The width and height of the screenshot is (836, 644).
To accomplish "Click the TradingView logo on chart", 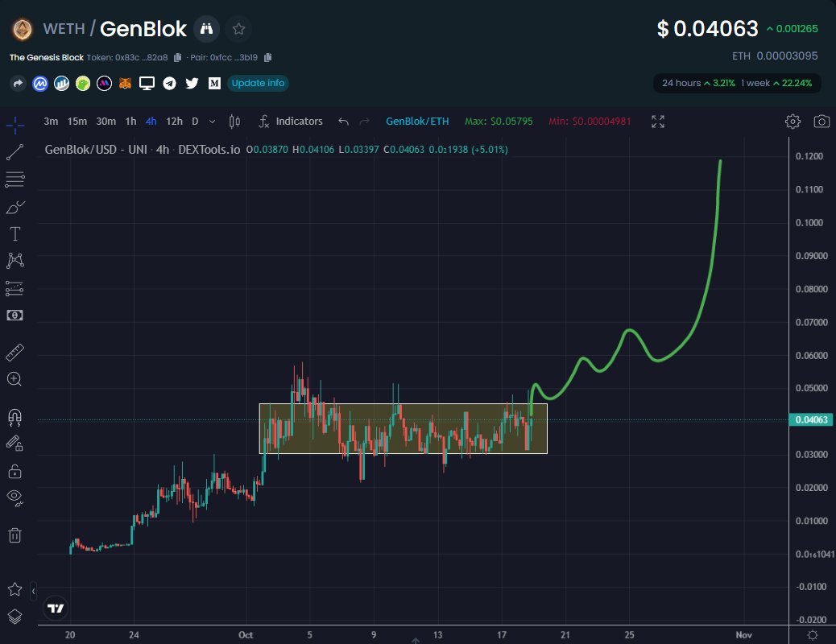I will tap(56, 609).
